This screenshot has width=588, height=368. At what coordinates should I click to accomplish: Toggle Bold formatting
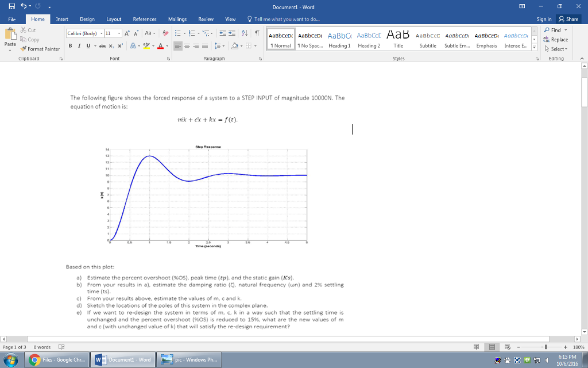pos(70,46)
